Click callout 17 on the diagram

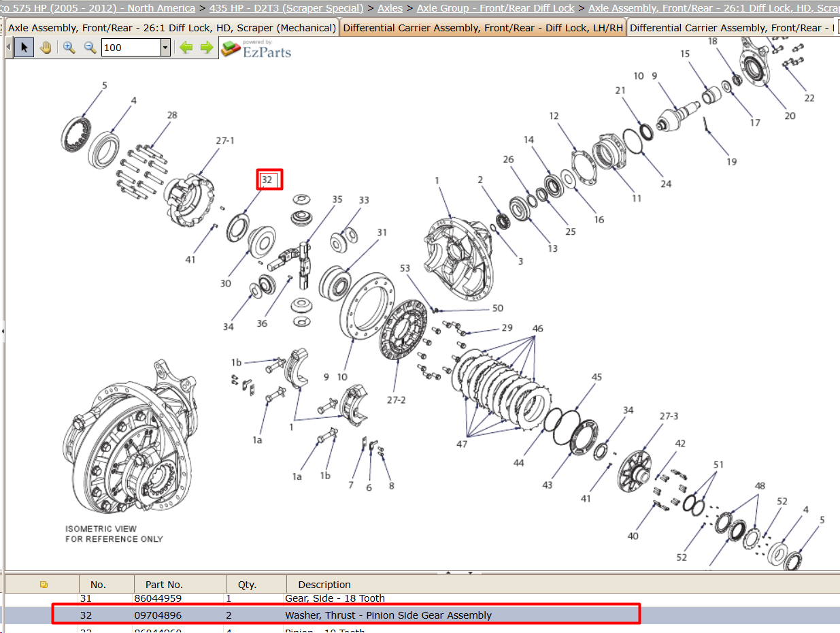755,123
